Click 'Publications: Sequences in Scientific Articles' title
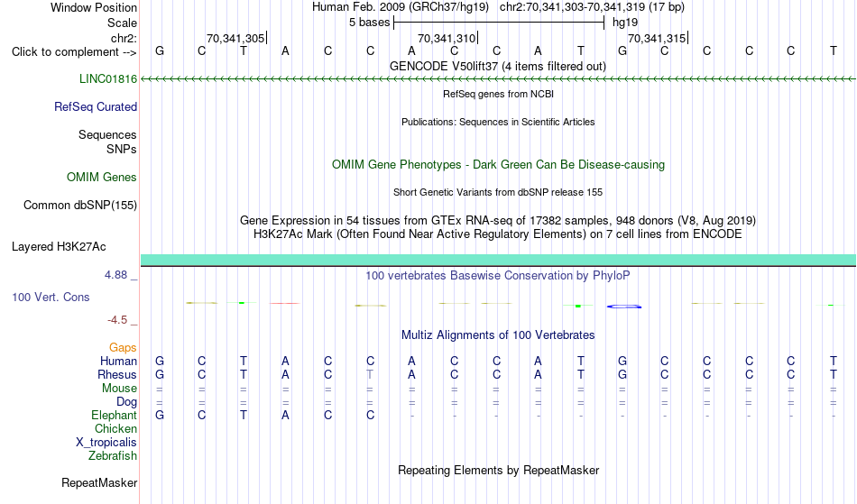Screen dimensions: 857x504 point(498,122)
